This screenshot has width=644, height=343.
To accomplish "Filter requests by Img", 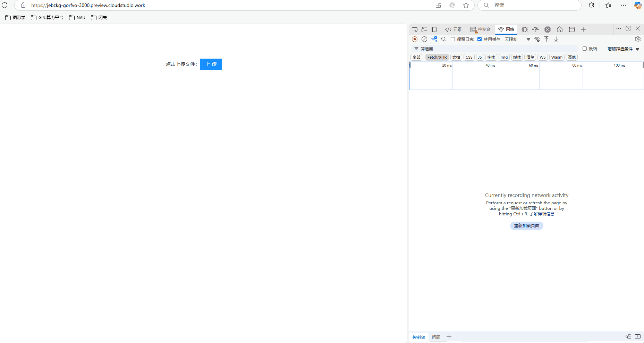I will (504, 57).
